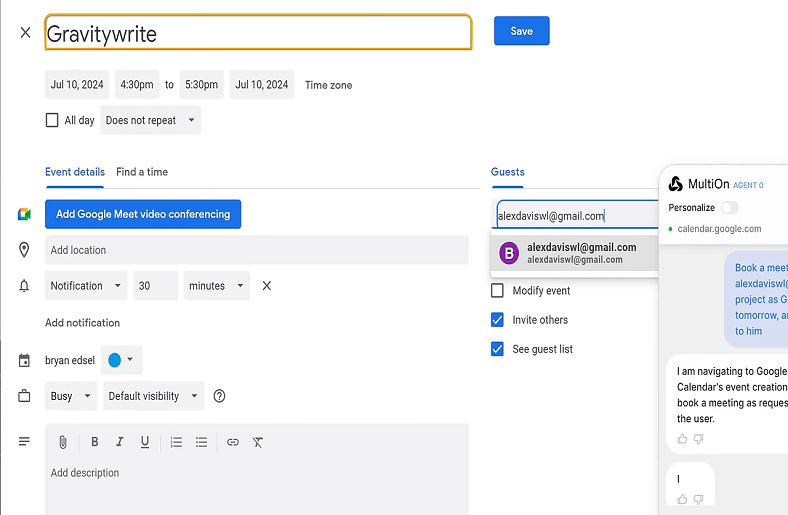Uncheck the See guest list permission
This screenshot has height=515, width=788.
point(497,349)
